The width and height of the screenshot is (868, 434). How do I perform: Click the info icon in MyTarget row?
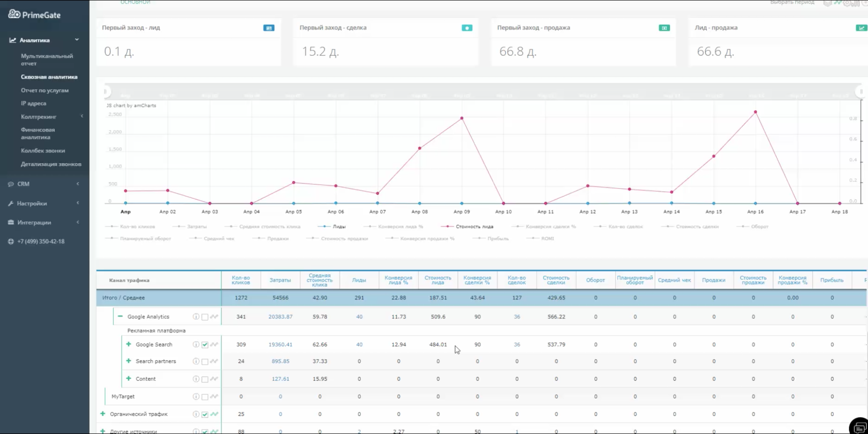pos(196,396)
